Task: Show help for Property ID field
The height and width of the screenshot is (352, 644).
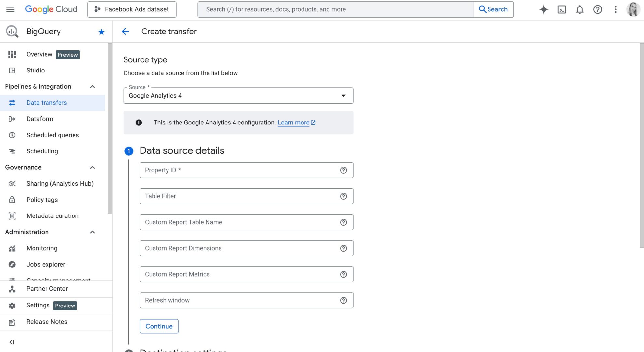Action: 343,170
